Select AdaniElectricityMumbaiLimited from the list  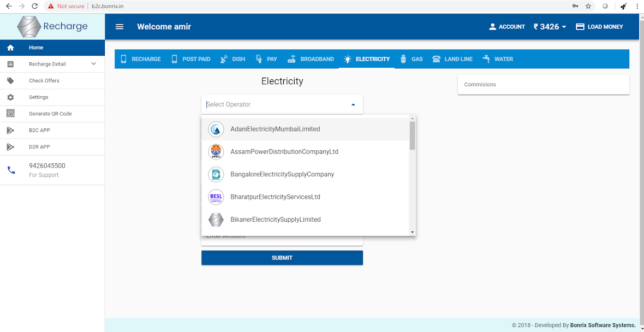point(306,129)
